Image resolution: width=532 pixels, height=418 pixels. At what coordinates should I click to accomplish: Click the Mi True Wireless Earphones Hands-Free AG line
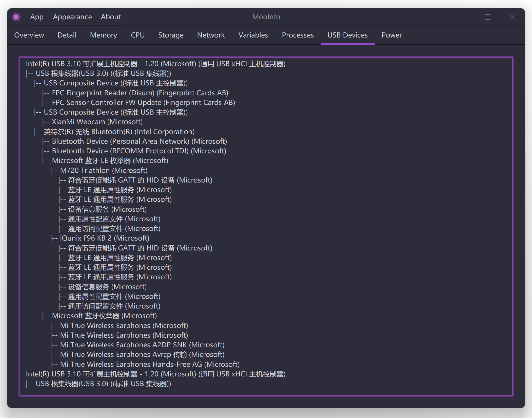click(145, 364)
